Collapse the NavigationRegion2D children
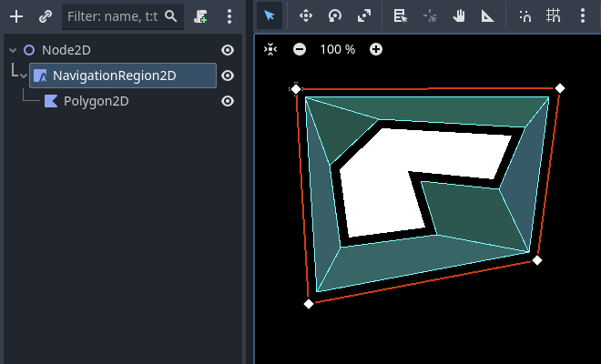 click(23, 76)
